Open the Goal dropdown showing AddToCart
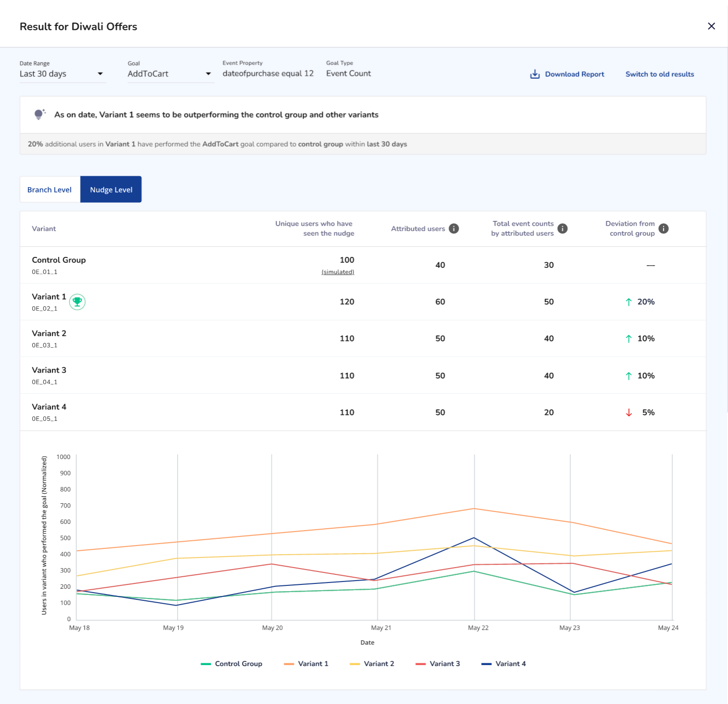Viewport: 728px width, 704px height. coord(170,73)
